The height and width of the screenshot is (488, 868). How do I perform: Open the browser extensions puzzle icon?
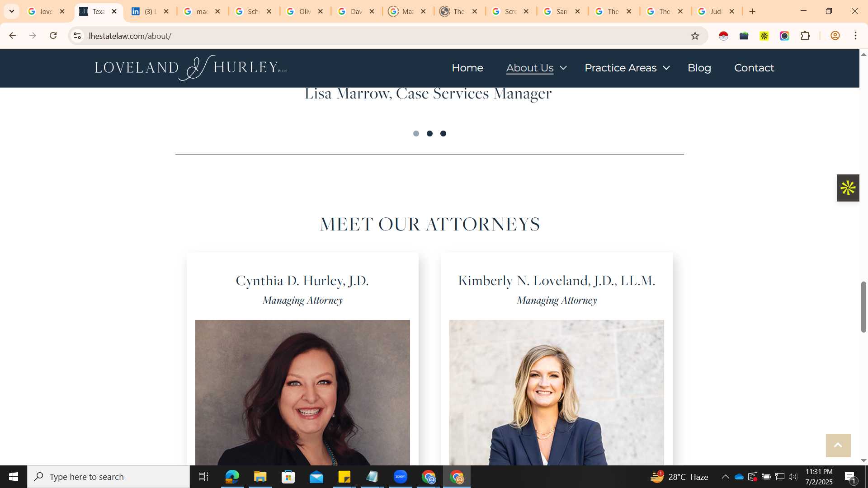click(x=805, y=36)
